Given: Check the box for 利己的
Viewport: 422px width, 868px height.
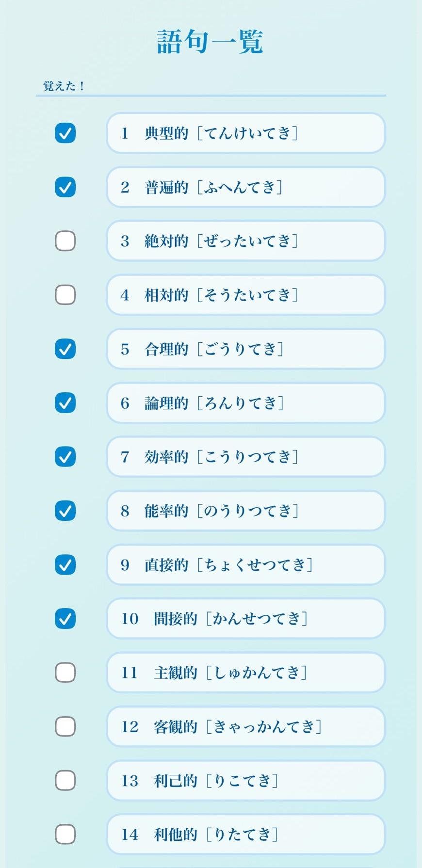Looking at the screenshot, I should (65, 781).
